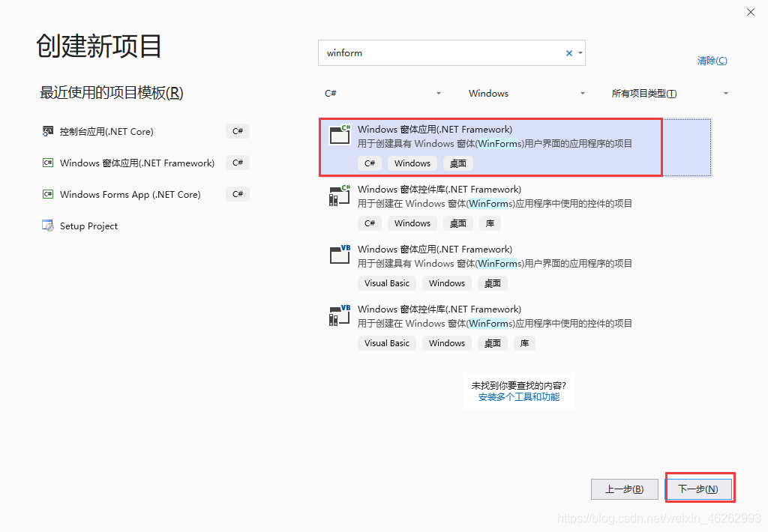
Task: Click the 桌面 tag under the selected C# template
Action: 458,163
